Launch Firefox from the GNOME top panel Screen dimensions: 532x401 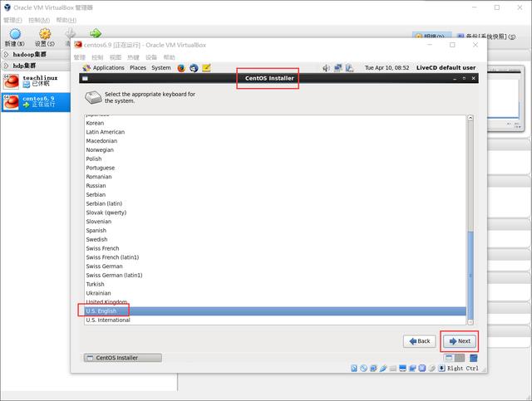click(181, 68)
